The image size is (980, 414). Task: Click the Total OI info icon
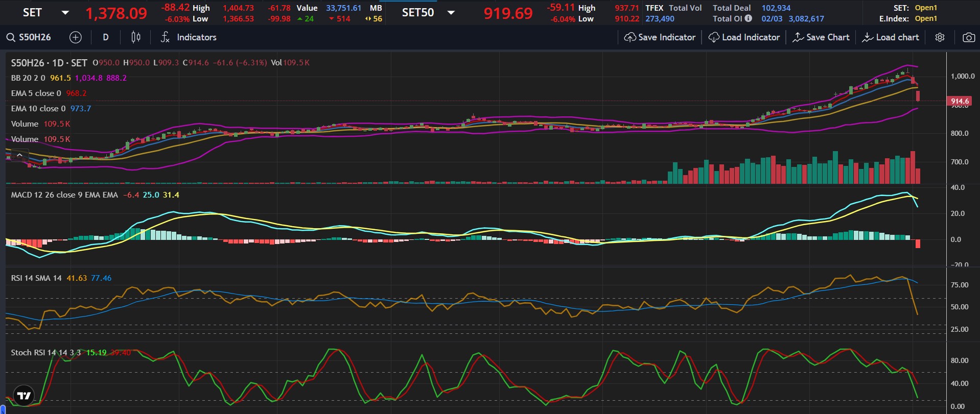(749, 18)
